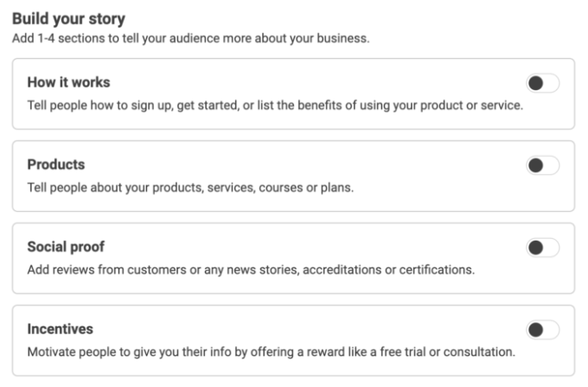The height and width of the screenshot is (387, 588).
Task: Click the dark knob of Social proof switch
Action: [535, 248]
